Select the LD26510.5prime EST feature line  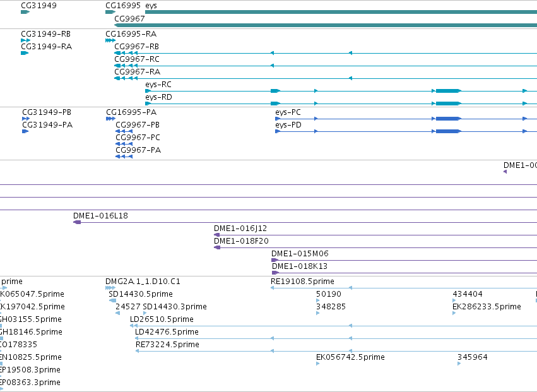point(334,326)
